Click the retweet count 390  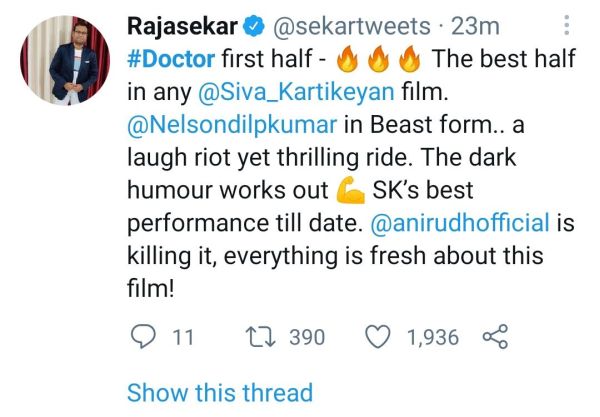click(x=307, y=338)
